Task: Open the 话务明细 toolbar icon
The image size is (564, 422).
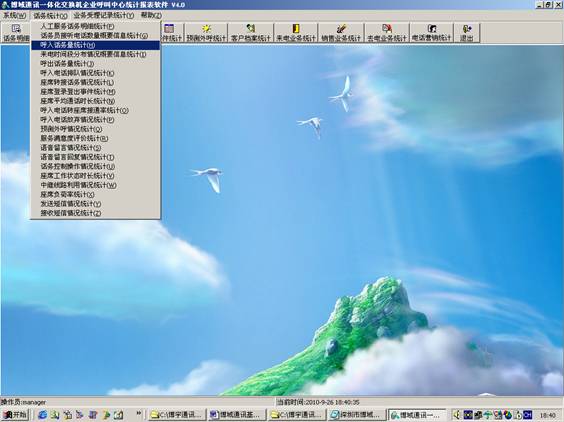Action: (16, 33)
